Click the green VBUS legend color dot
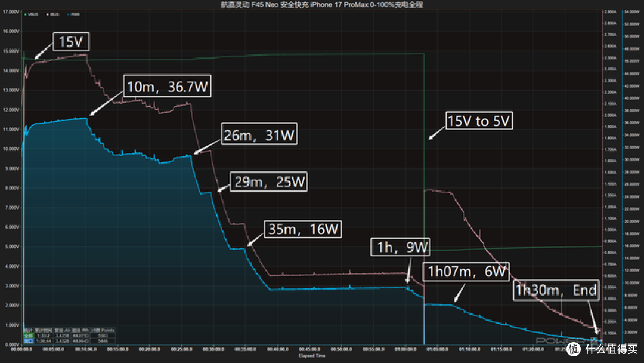This screenshot has width=644, height=363. pyautogui.click(x=26, y=14)
